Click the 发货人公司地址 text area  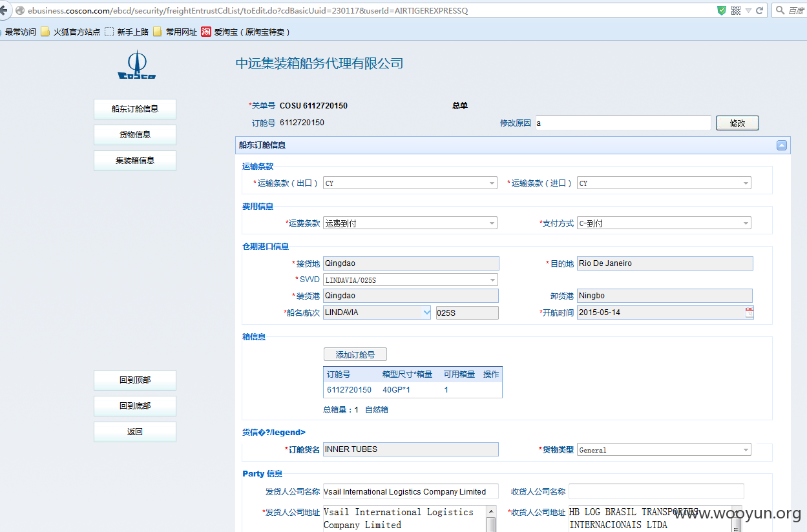[404, 518]
